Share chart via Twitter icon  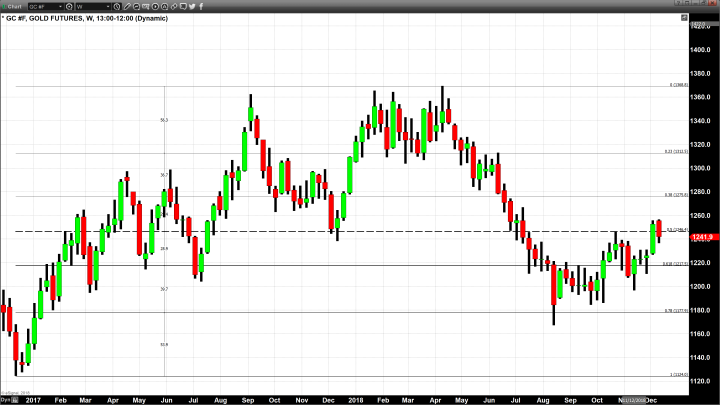(192, 6)
